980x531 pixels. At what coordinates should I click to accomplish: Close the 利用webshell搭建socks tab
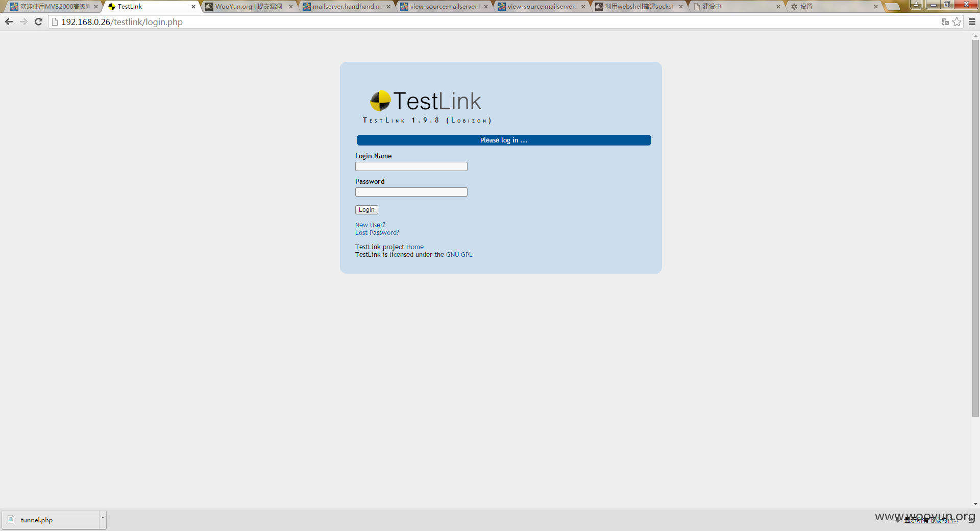tap(681, 7)
